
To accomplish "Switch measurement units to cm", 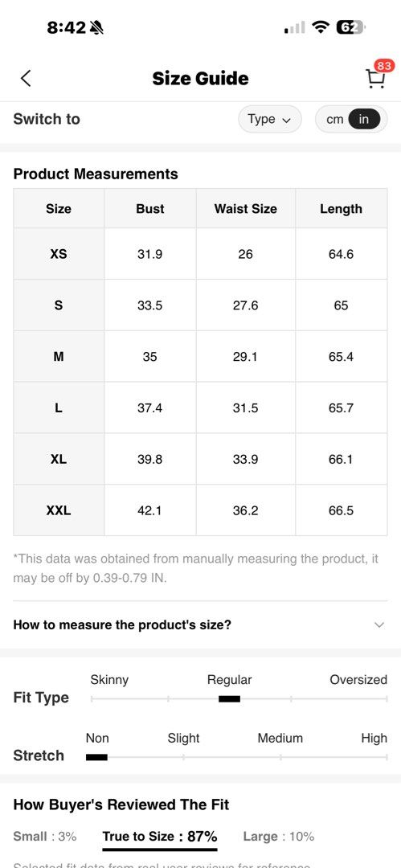I will [334, 119].
